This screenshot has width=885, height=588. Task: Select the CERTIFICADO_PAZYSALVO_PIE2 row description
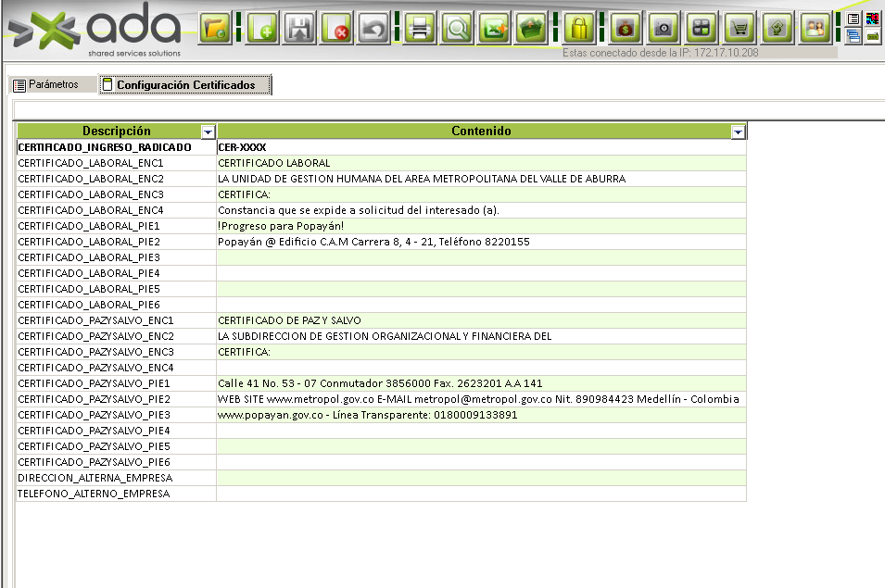94,399
